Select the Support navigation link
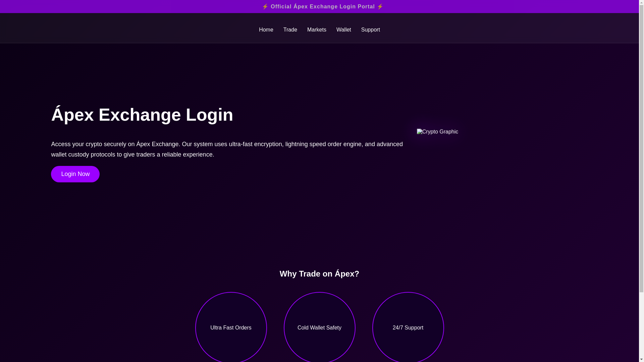Viewport: 644px width, 362px height. click(370, 30)
